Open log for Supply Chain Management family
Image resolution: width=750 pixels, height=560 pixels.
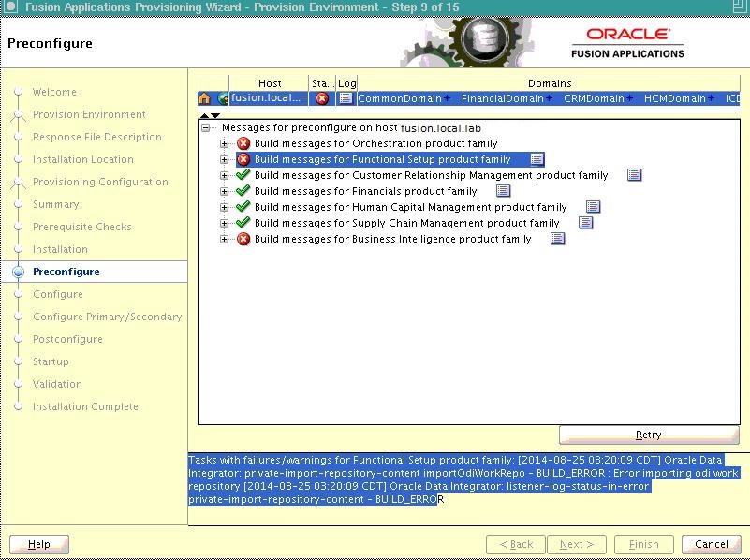pos(585,222)
